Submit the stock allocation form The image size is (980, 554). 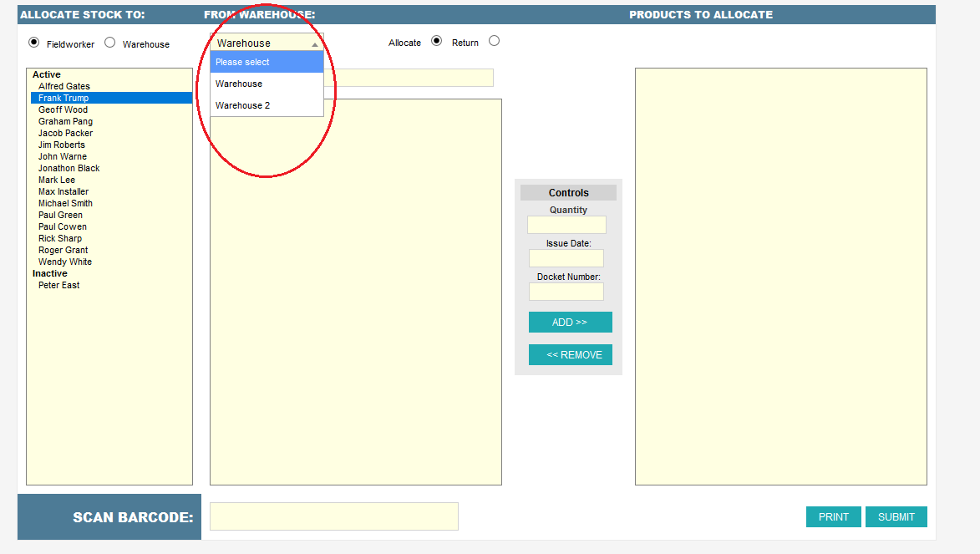[896, 517]
